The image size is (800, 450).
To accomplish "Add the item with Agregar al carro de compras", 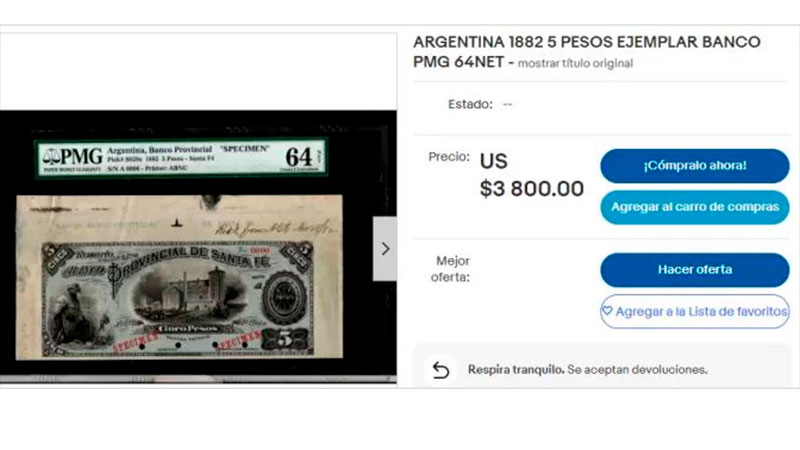I will click(x=694, y=207).
